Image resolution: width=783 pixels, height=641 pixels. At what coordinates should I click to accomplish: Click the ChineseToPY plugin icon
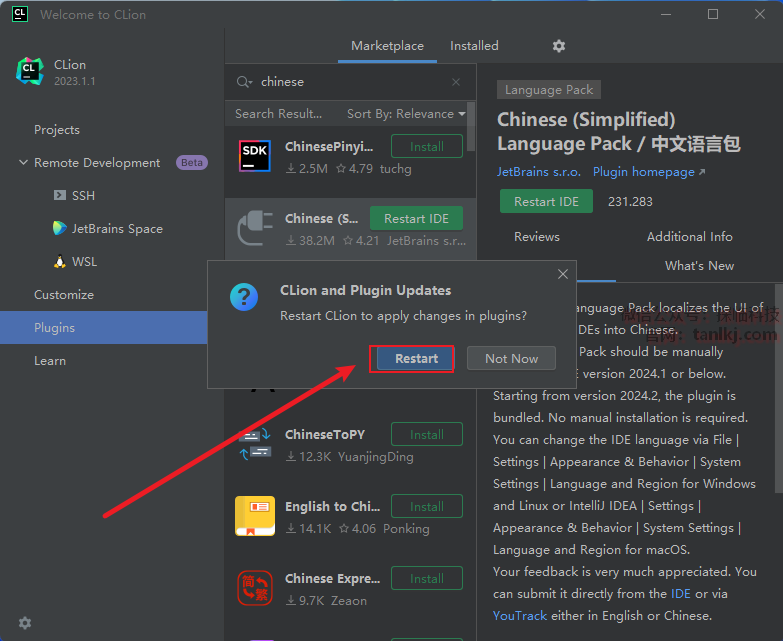254,445
